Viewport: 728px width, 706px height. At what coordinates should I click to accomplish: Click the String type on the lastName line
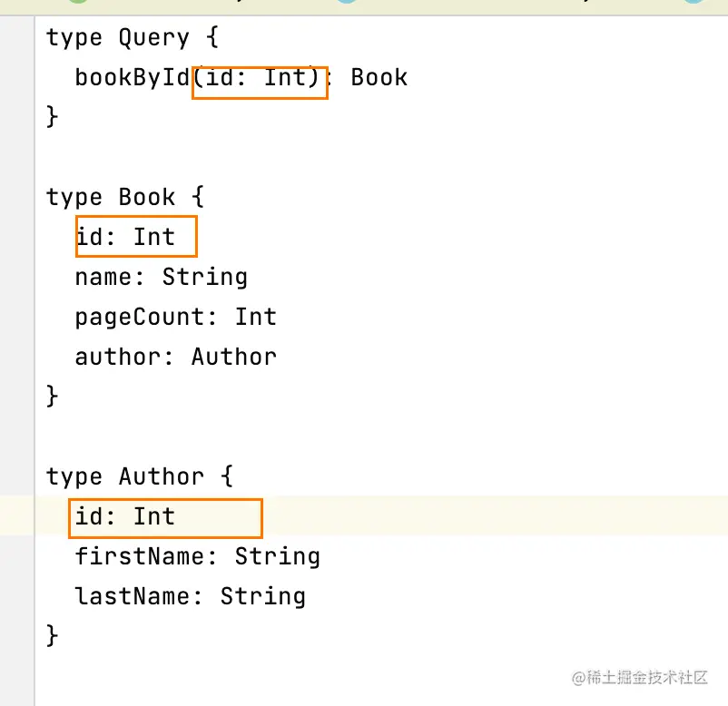click(262, 596)
